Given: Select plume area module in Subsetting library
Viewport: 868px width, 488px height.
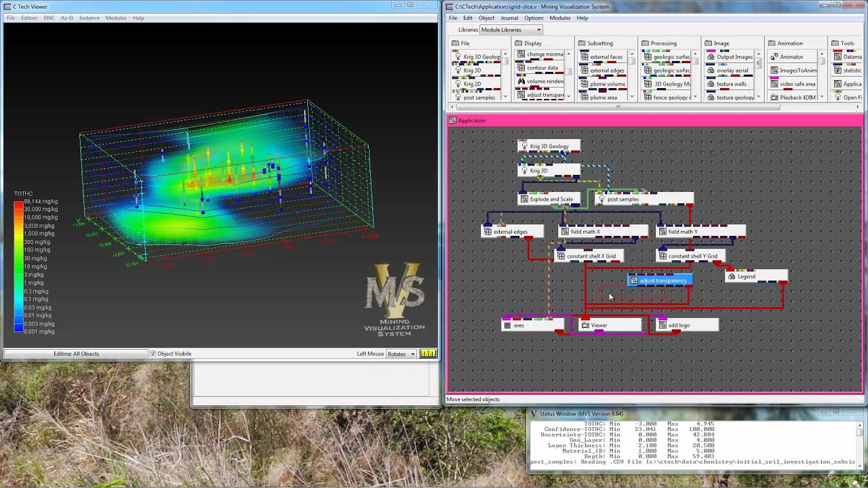Looking at the screenshot, I should 603,98.
